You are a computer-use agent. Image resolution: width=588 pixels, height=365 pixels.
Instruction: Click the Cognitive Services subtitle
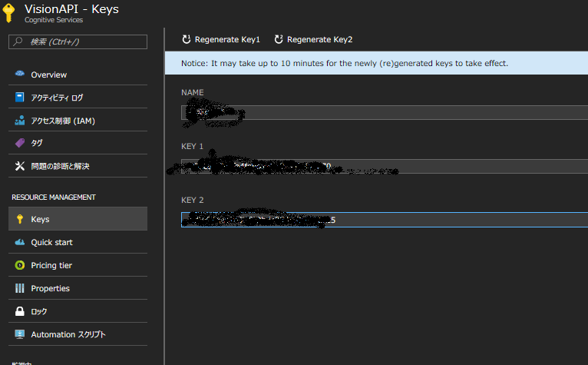54,20
